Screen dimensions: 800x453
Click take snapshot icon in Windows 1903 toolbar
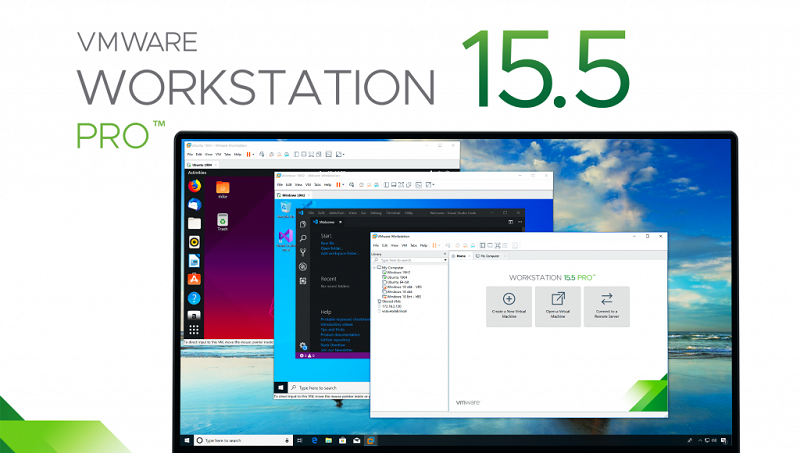tap(361, 185)
